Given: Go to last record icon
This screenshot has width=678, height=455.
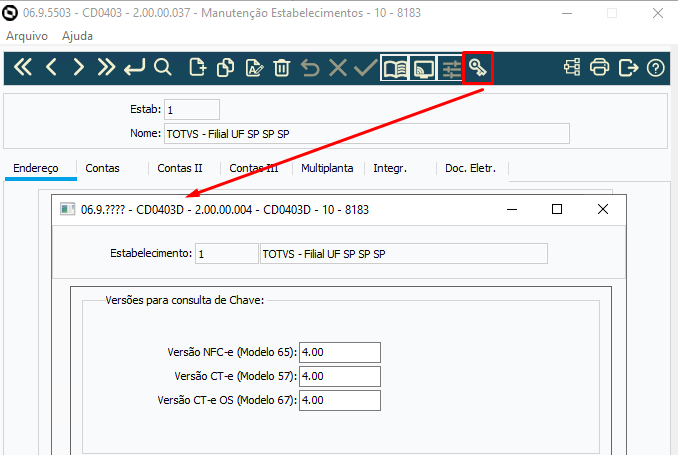Looking at the screenshot, I should click(x=106, y=68).
